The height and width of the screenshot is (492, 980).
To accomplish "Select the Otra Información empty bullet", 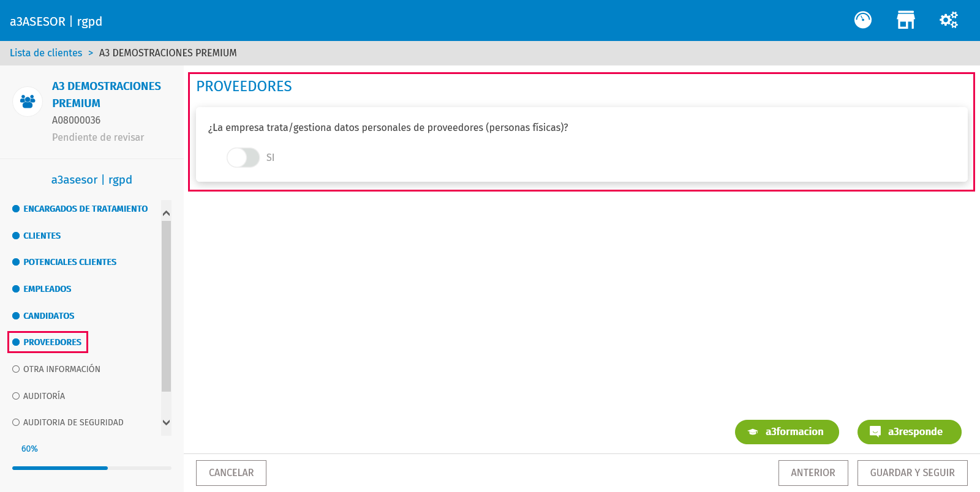I will point(16,369).
